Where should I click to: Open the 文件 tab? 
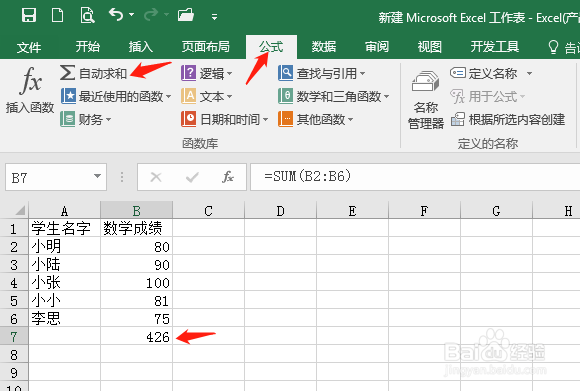[29, 47]
